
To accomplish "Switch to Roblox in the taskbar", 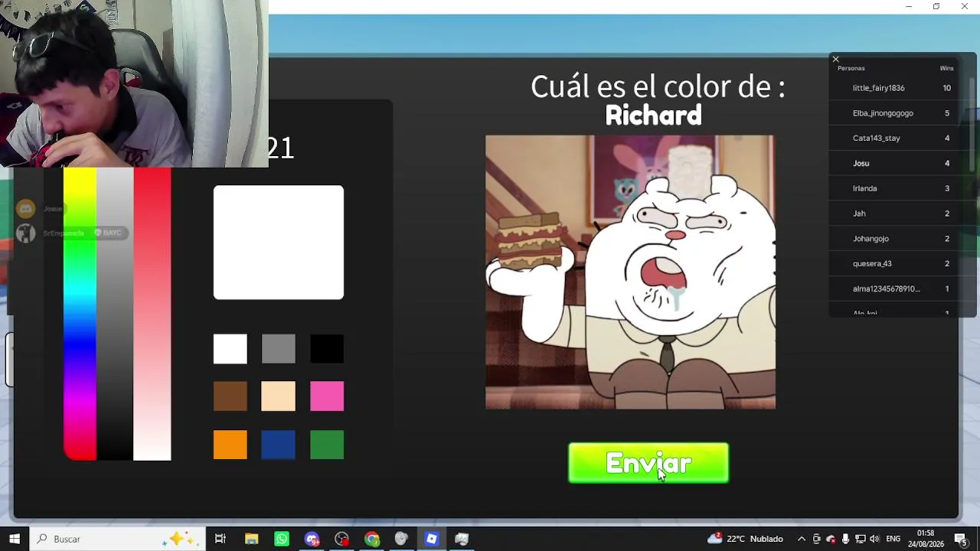I will click(x=432, y=539).
